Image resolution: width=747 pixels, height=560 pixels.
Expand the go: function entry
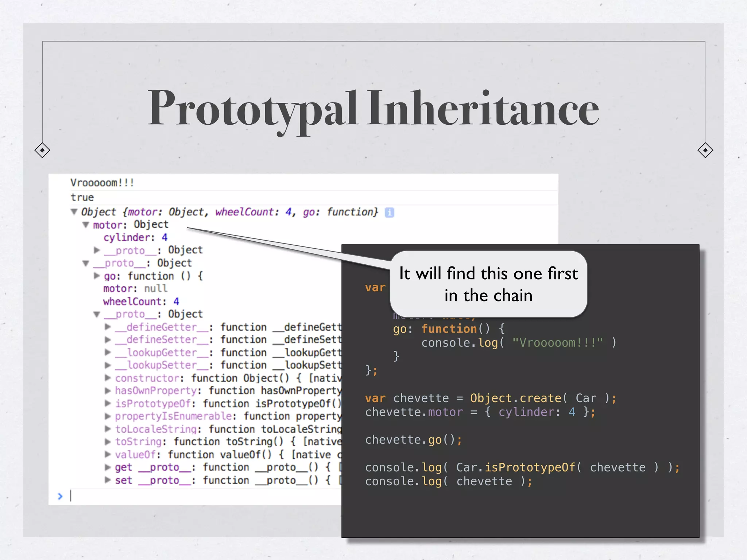click(x=97, y=276)
